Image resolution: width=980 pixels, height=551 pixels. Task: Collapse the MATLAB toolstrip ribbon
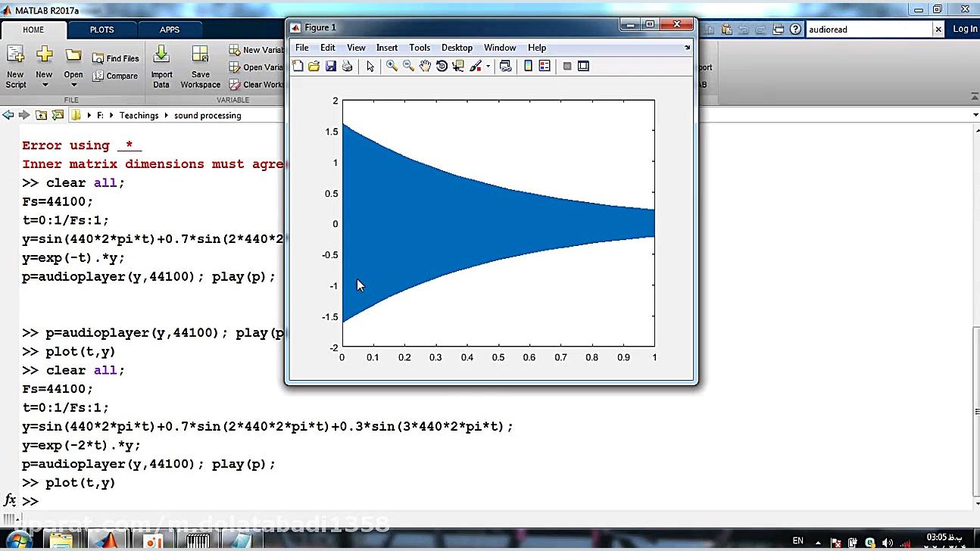pos(974,96)
